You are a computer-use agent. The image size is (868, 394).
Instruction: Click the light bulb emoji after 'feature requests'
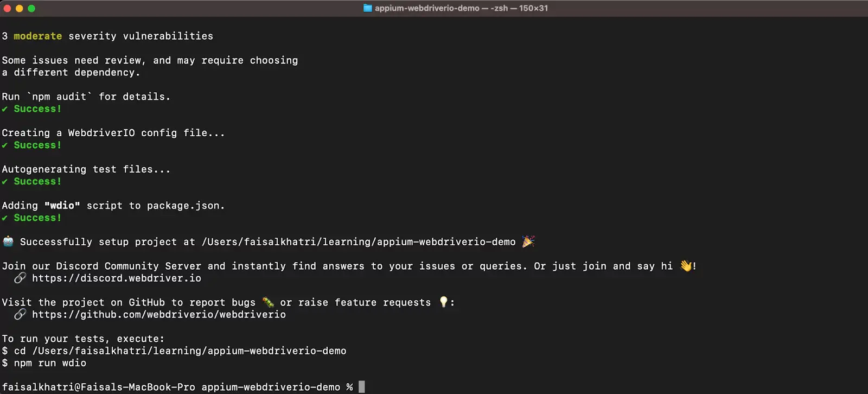pos(444,302)
